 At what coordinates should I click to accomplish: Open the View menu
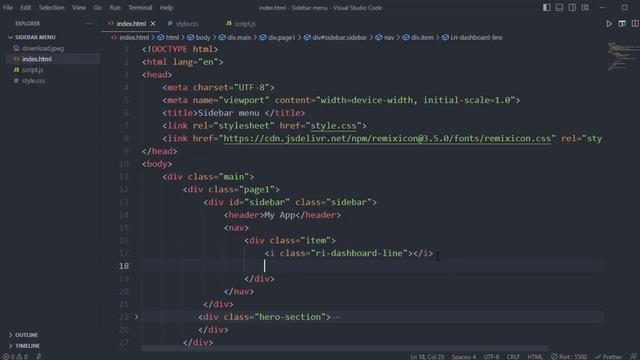[79, 7]
